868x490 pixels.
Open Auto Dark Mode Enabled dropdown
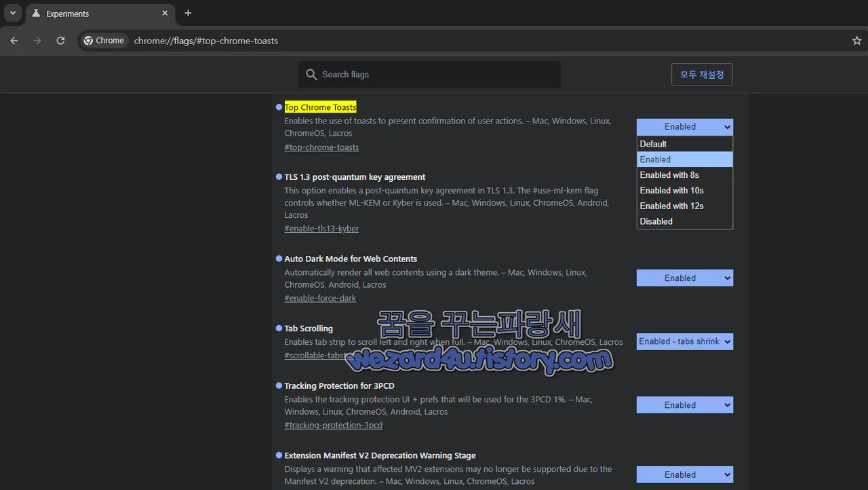(x=685, y=278)
